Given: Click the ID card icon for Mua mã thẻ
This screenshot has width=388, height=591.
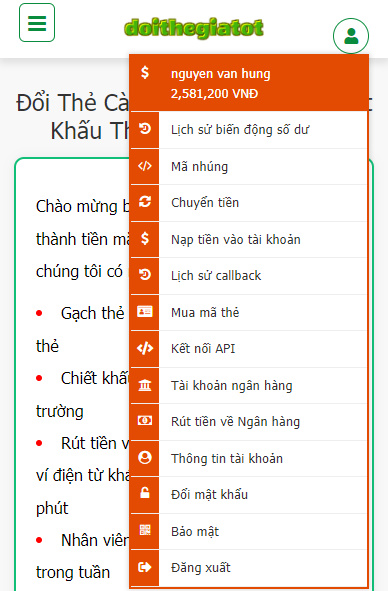Looking at the screenshot, I should coord(145,312).
